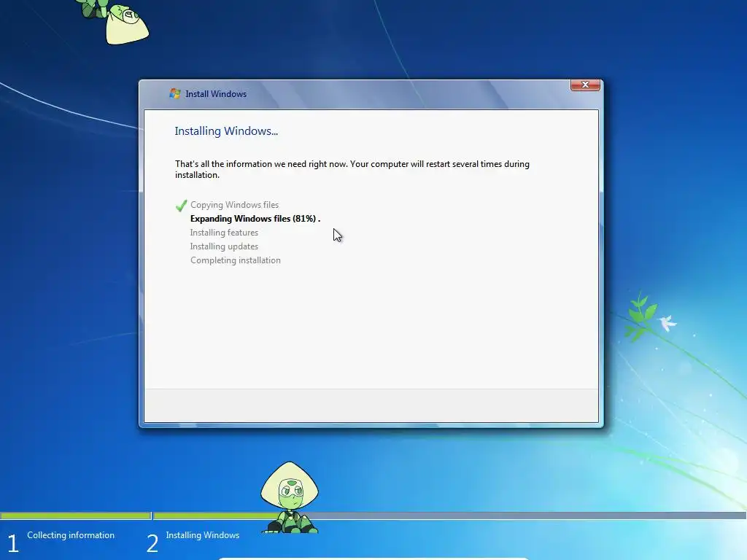Click the Windows flag icon in title bar

point(175,93)
